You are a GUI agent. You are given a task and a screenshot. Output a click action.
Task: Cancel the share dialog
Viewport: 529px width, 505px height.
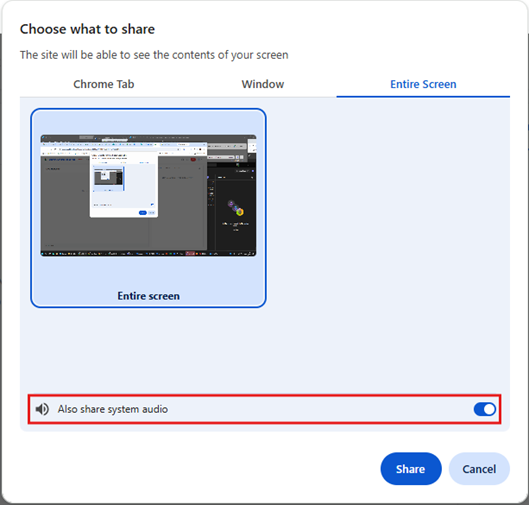[x=479, y=469]
